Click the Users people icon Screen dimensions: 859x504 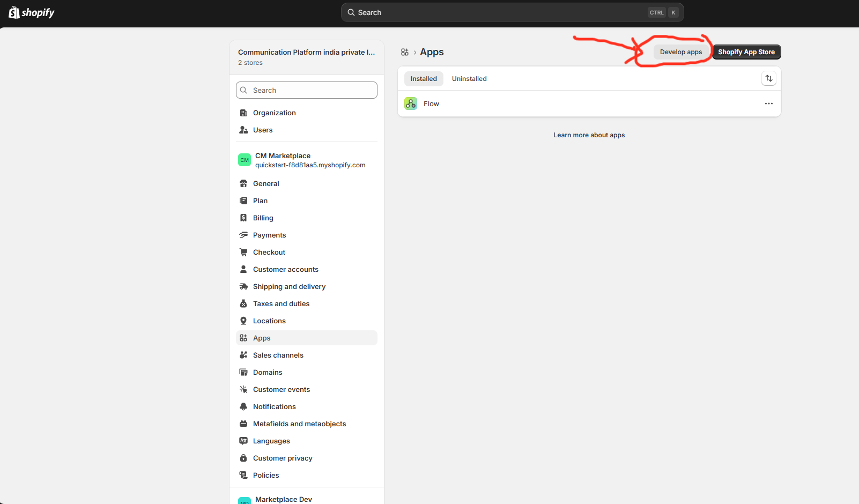243,130
